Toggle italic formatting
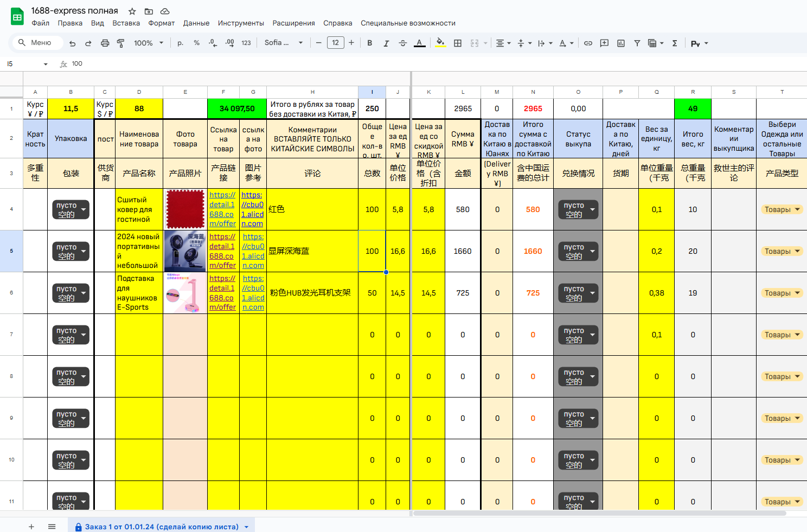Screen dimensions: 807x532 [386, 43]
